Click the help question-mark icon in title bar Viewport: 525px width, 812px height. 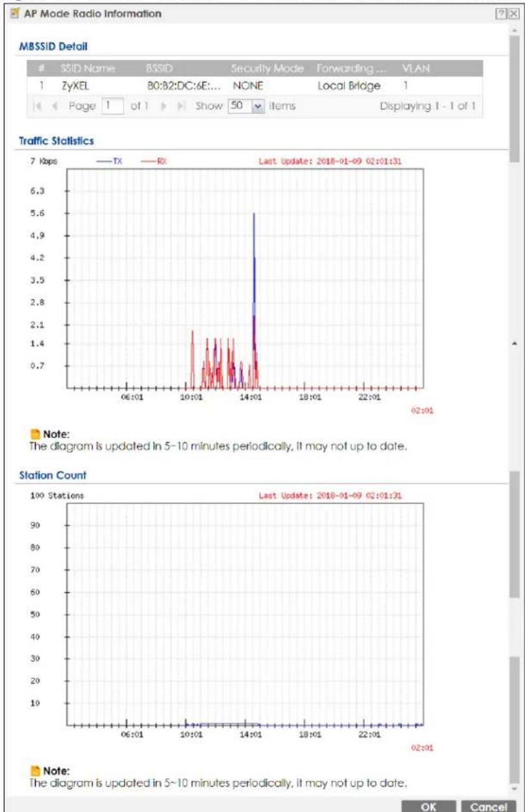(500, 14)
